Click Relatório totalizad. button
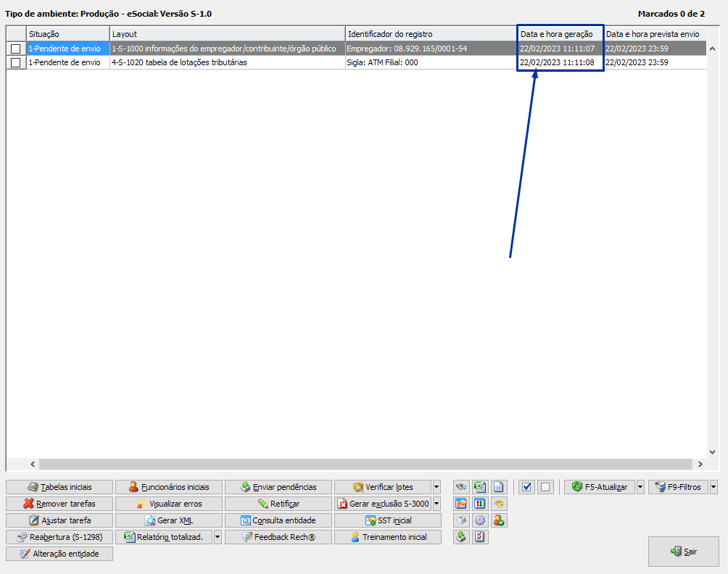This screenshot has height=574, width=728. tap(164, 537)
